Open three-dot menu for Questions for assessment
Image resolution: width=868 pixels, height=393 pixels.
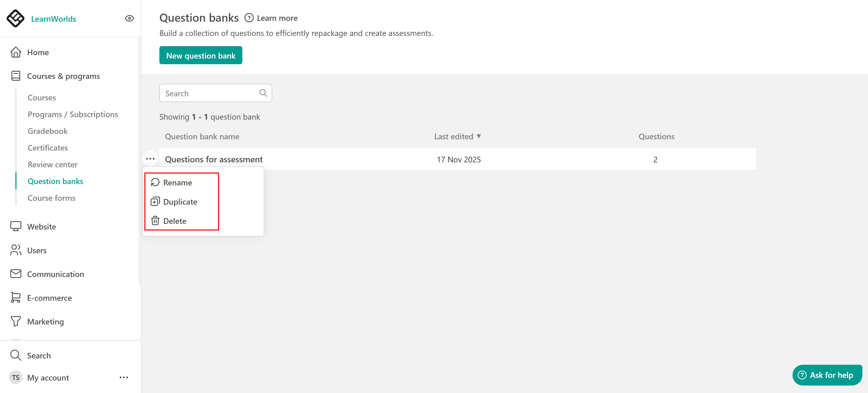point(150,159)
